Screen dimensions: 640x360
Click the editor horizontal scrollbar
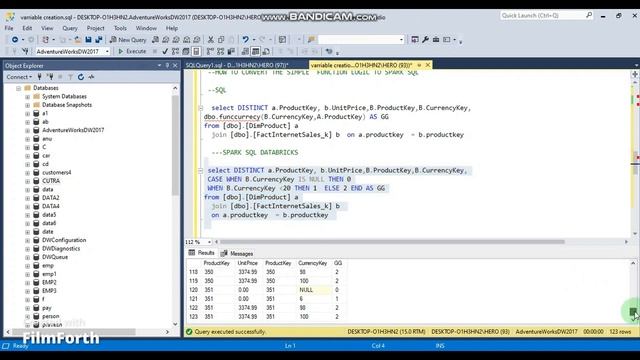[x=392, y=242]
